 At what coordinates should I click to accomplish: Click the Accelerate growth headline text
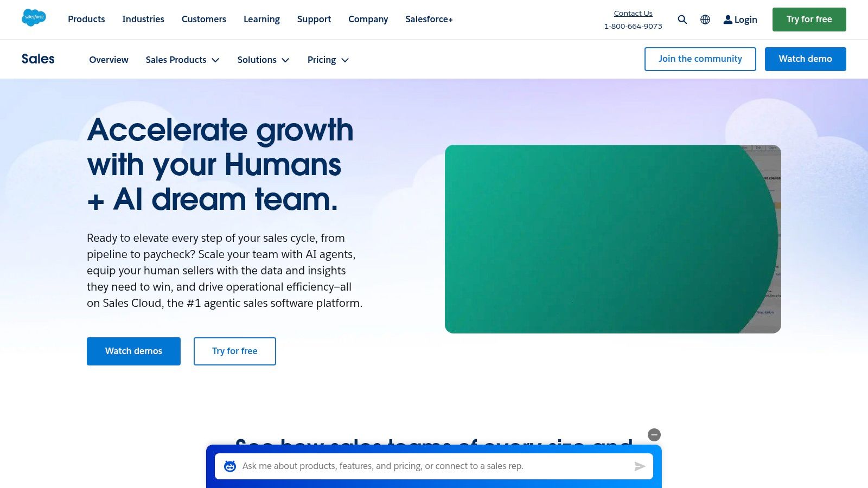(x=220, y=164)
